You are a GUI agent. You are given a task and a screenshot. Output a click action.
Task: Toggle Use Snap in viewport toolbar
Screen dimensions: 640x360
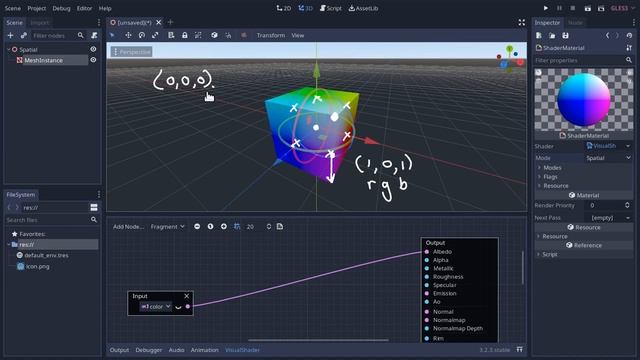click(x=228, y=36)
